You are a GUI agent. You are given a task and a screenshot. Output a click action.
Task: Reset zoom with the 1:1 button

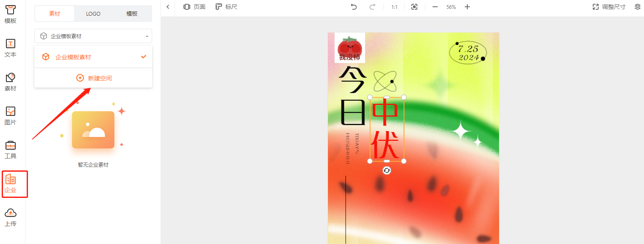pyautogui.click(x=394, y=7)
